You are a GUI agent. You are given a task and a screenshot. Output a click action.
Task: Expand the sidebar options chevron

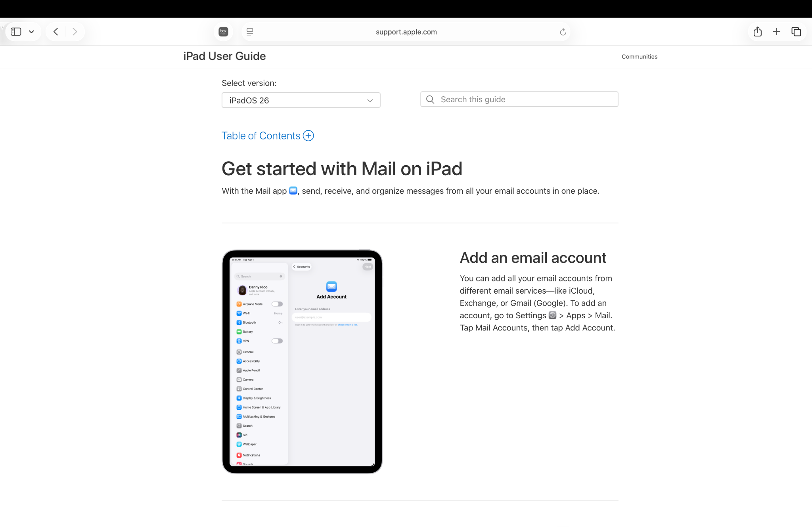click(31, 32)
